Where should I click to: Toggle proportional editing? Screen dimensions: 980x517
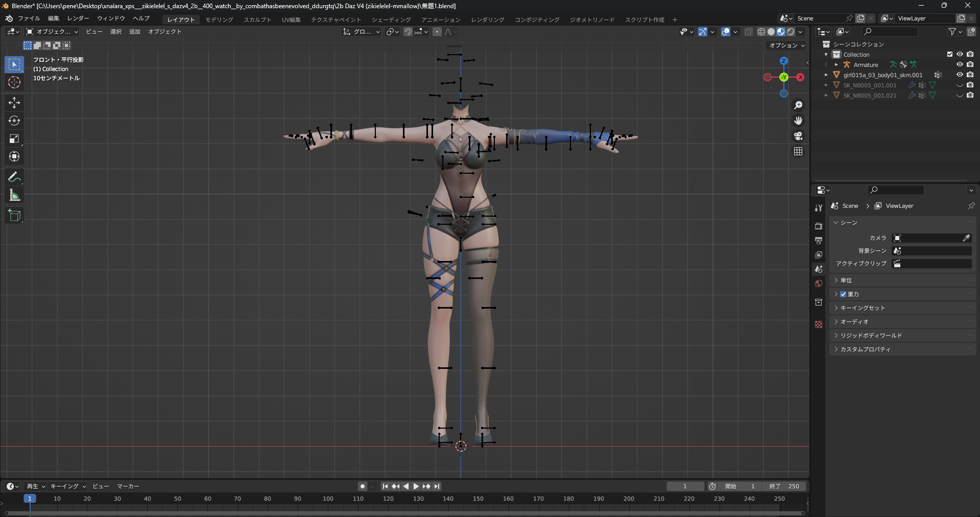(x=437, y=32)
